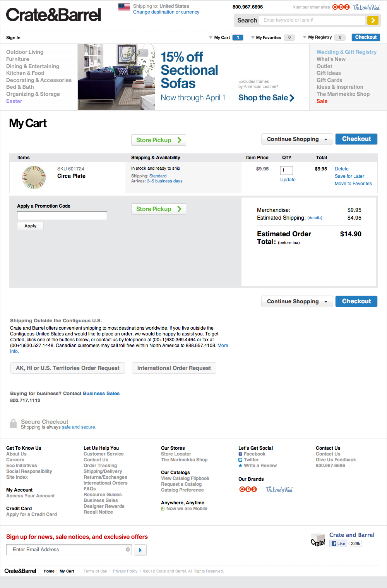Viewport: 387px width, 588px height.
Task: Click the mobile icon beside Now we are Mobile
Action: [x=163, y=508]
